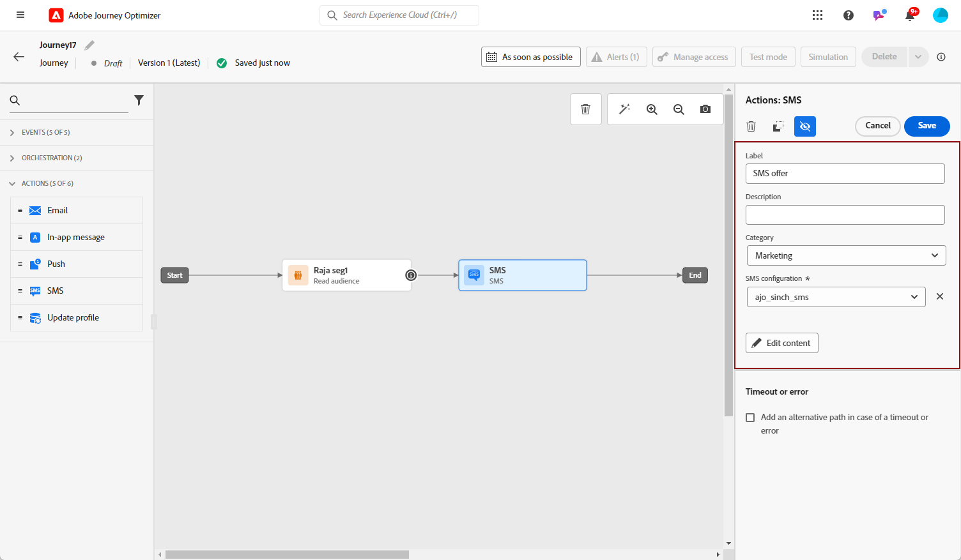Image resolution: width=961 pixels, height=560 pixels.
Task: Click the End node
Action: pyautogui.click(x=695, y=275)
